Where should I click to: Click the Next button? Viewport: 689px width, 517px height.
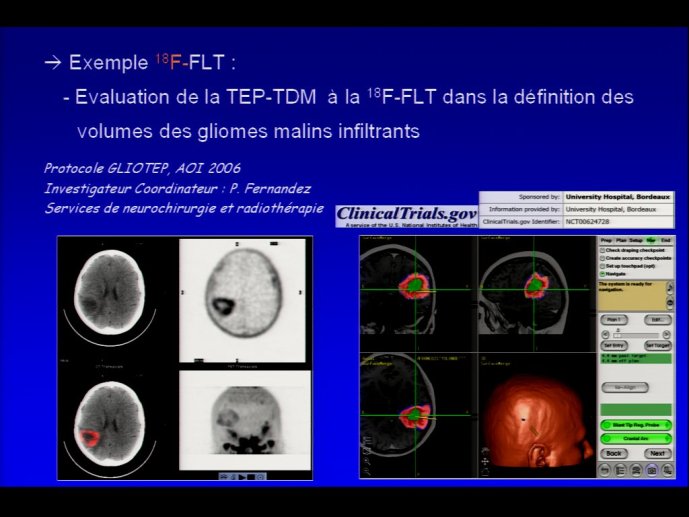[x=658, y=453]
